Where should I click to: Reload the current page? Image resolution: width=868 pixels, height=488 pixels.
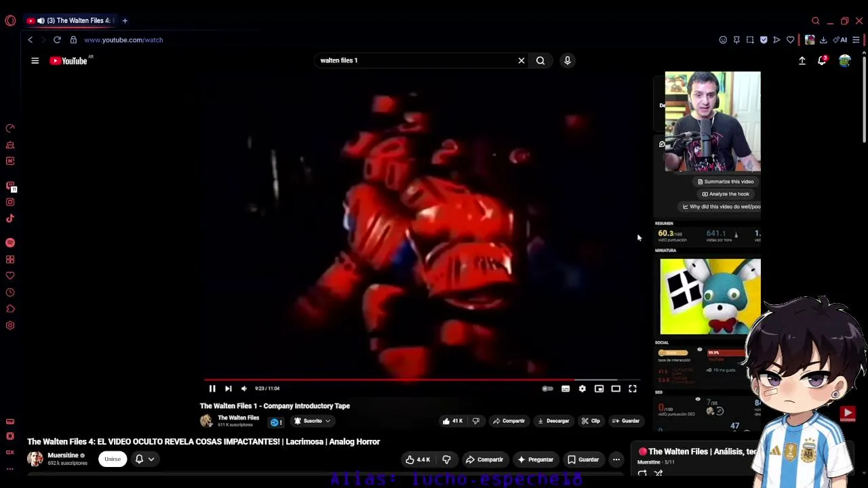[57, 40]
